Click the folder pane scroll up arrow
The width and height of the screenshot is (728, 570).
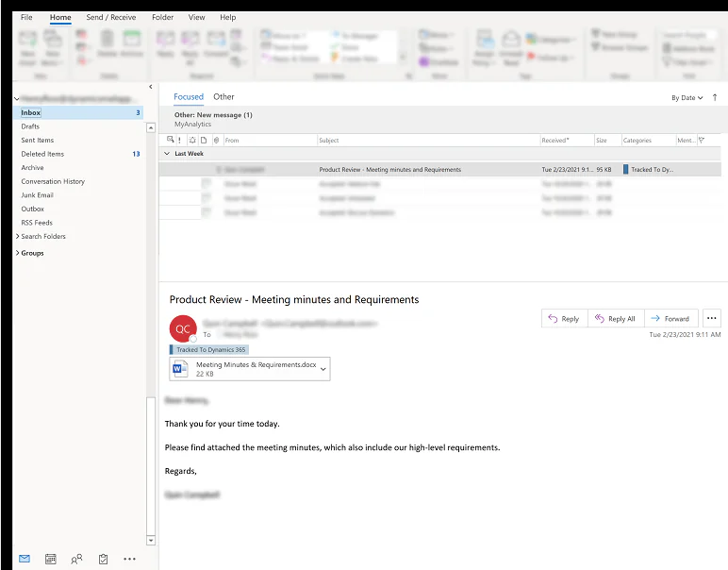tap(151, 127)
